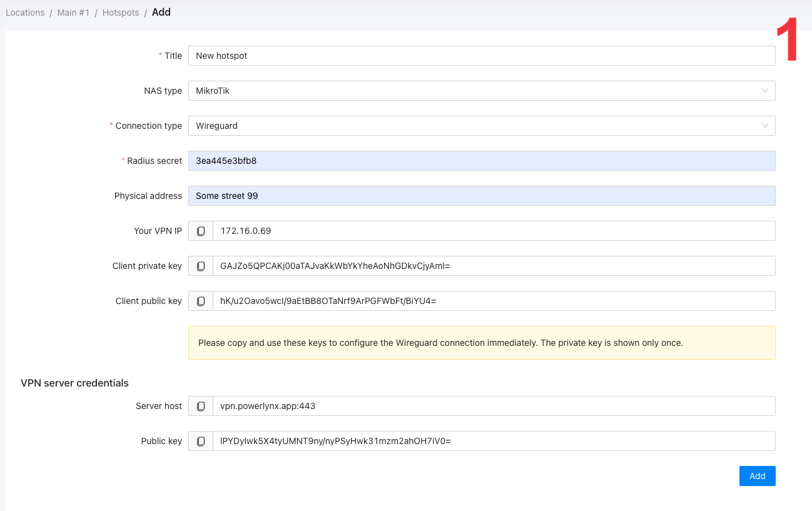Copy the Your VPN IP value
This screenshot has width=812, height=511.
[x=201, y=231]
